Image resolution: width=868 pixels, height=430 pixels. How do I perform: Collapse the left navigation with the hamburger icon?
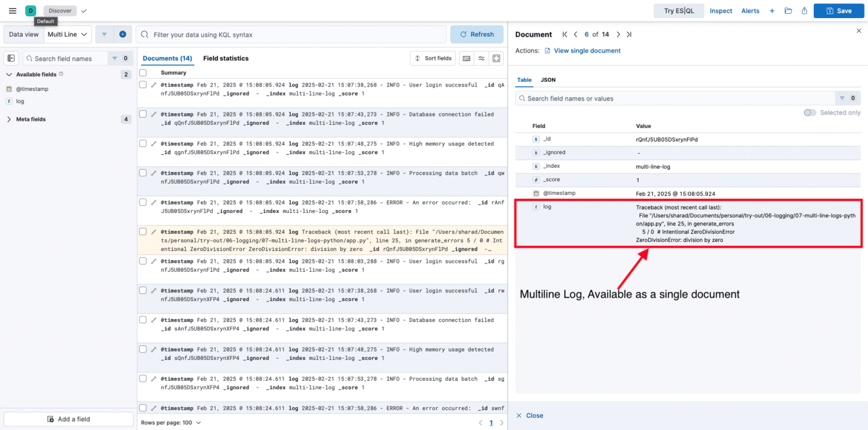coord(12,11)
